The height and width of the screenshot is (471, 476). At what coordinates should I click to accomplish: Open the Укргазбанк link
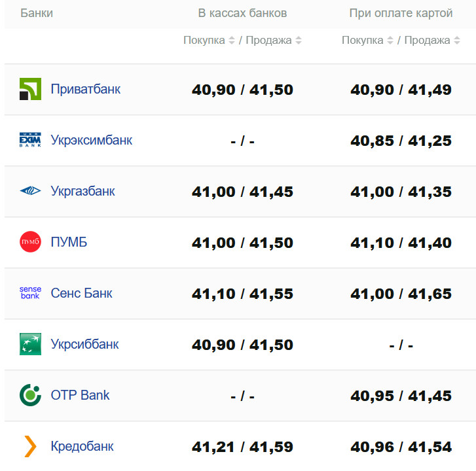click(83, 191)
